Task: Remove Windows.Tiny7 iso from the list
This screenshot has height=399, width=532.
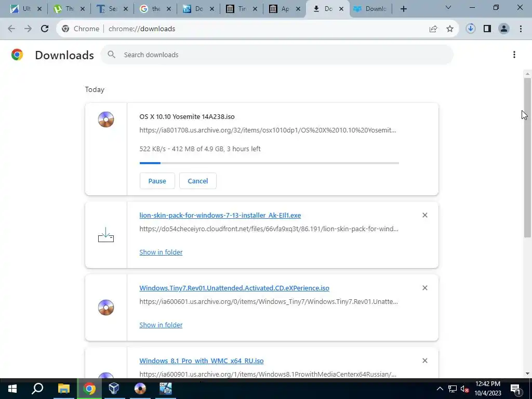Action: pos(425,288)
